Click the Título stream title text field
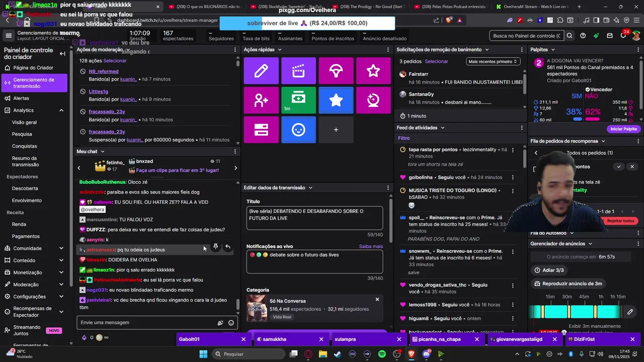Viewport: 644px width, 362px height. [x=314, y=218]
